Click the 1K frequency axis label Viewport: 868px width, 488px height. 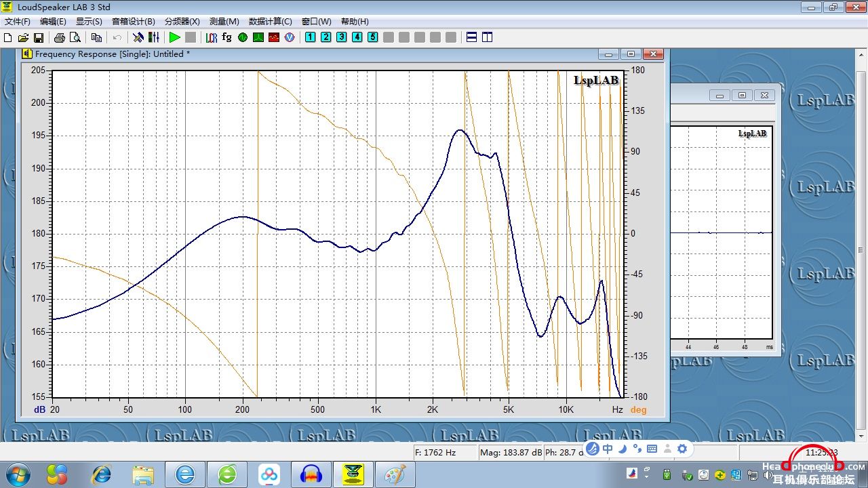click(x=376, y=409)
